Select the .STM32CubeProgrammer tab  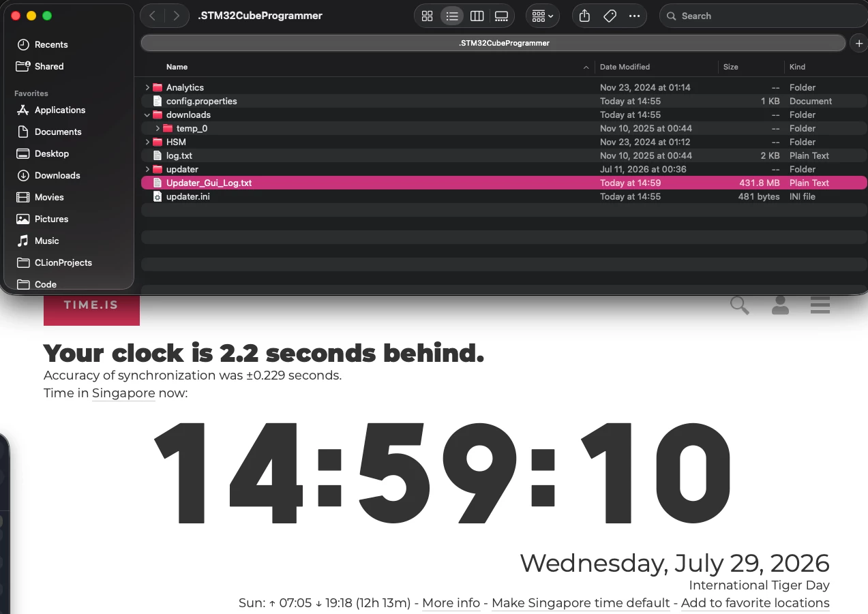[494, 43]
